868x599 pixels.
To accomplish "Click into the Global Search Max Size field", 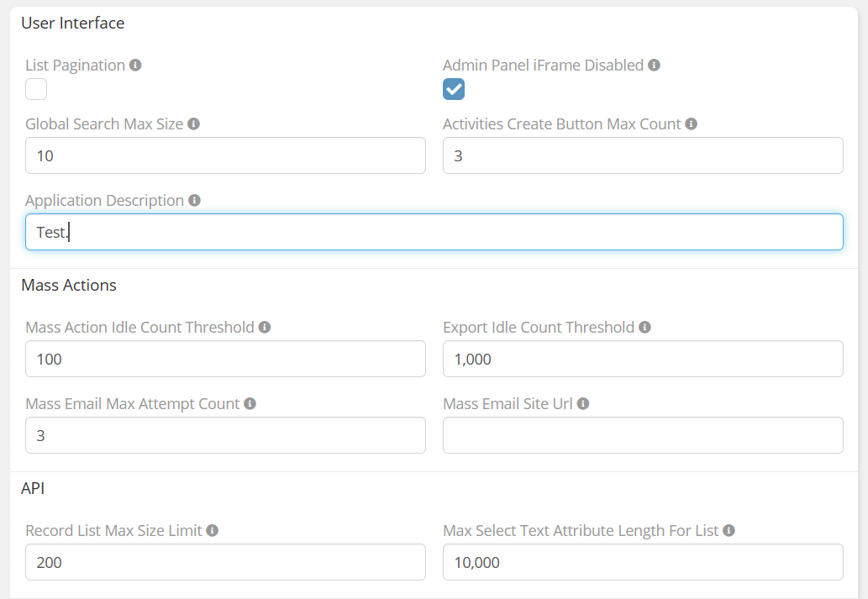I will click(x=225, y=155).
